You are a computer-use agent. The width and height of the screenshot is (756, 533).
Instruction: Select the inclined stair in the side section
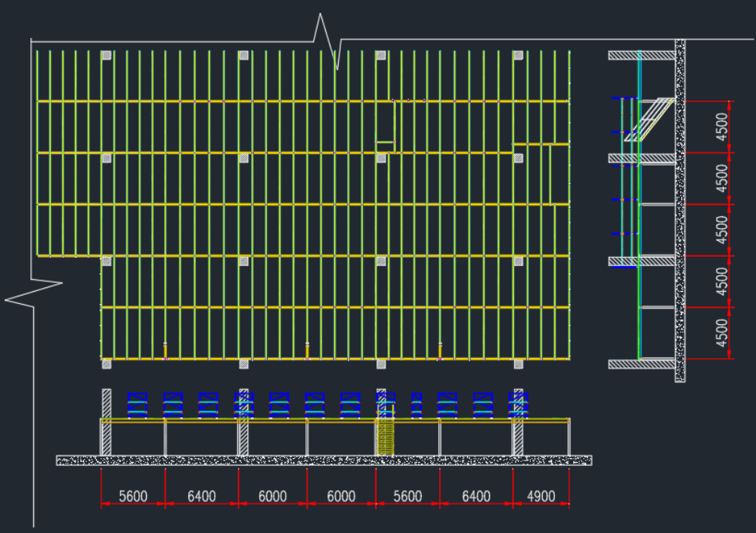pos(649,119)
